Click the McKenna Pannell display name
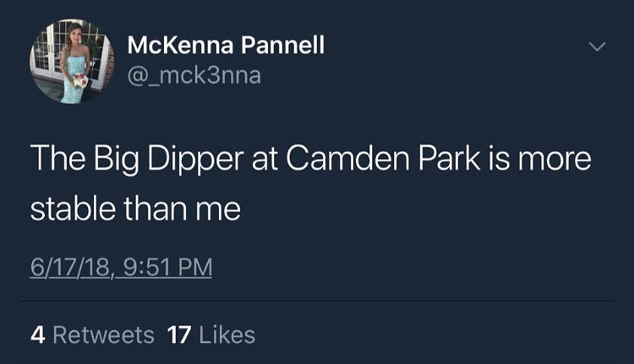 tap(225, 46)
